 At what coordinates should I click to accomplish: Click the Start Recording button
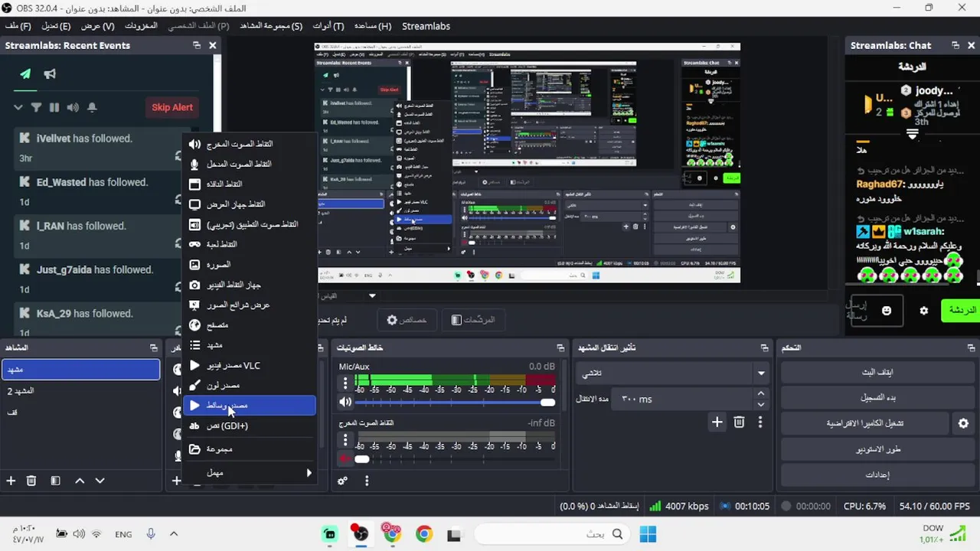877,398
